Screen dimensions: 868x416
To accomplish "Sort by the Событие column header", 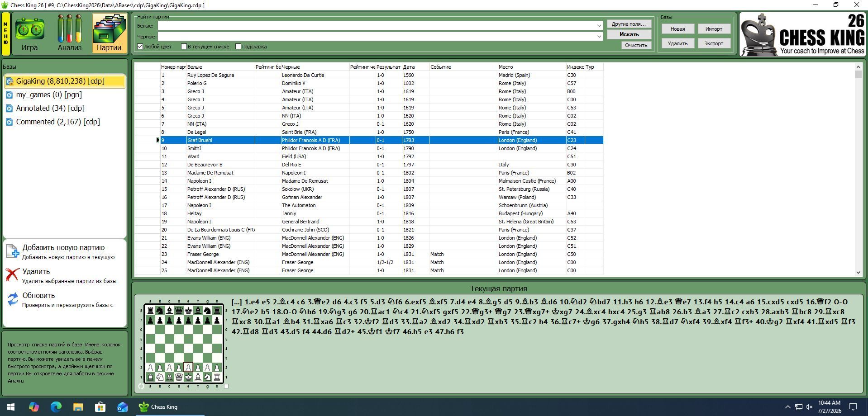I will tap(463, 67).
